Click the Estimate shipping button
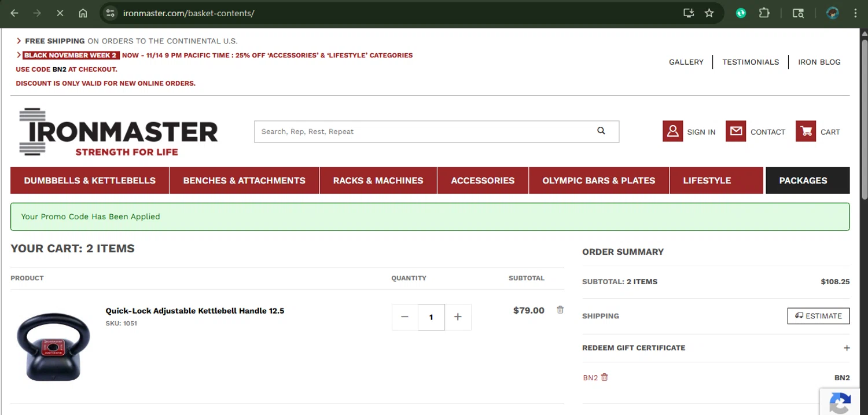Viewport: 868px width, 415px height. click(x=818, y=316)
